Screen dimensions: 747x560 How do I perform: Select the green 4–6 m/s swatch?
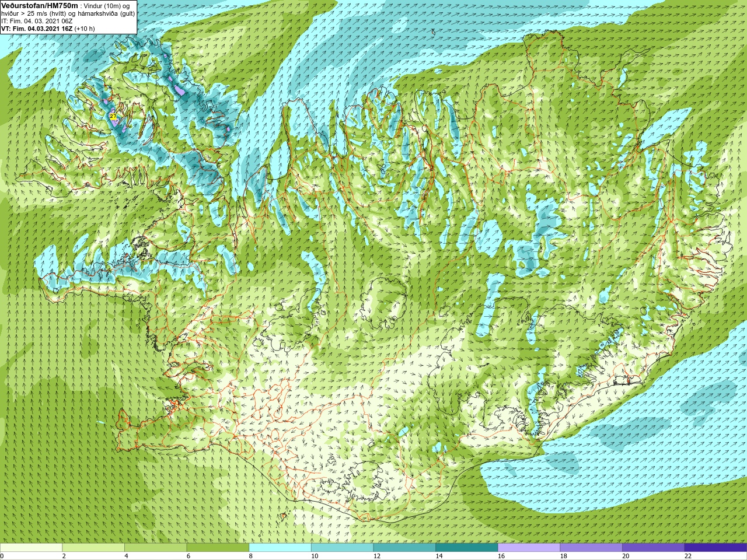[x=155, y=547]
